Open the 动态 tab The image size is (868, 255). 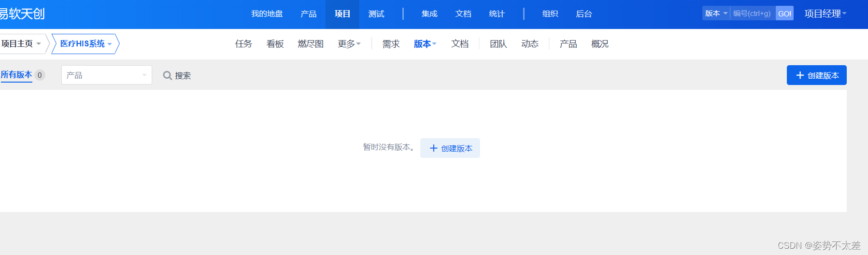(x=530, y=44)
